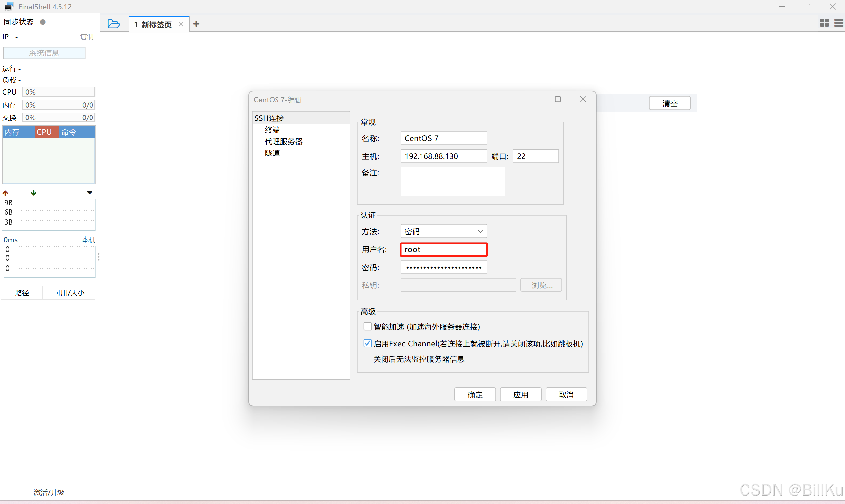This screenshot has height=504, width=845.
Task: Sort processes by CPU column
Action: coord(47,132)
